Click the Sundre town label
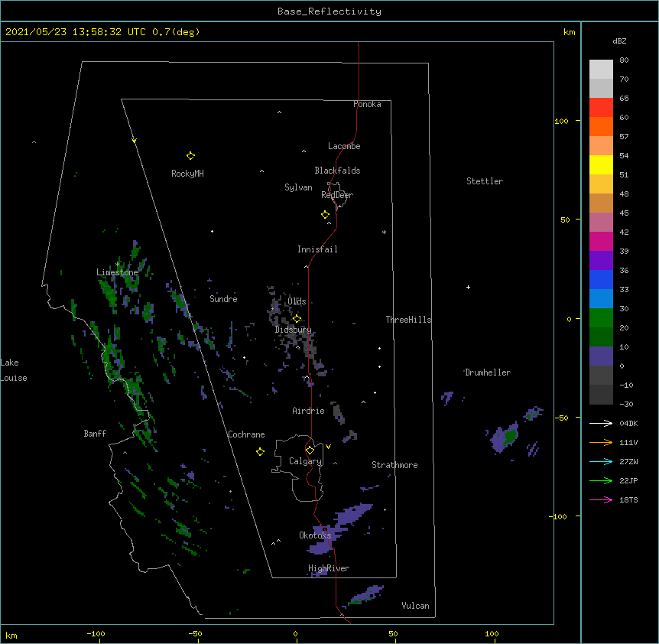This screenshot has height=644, width=659. click(223, 299)
